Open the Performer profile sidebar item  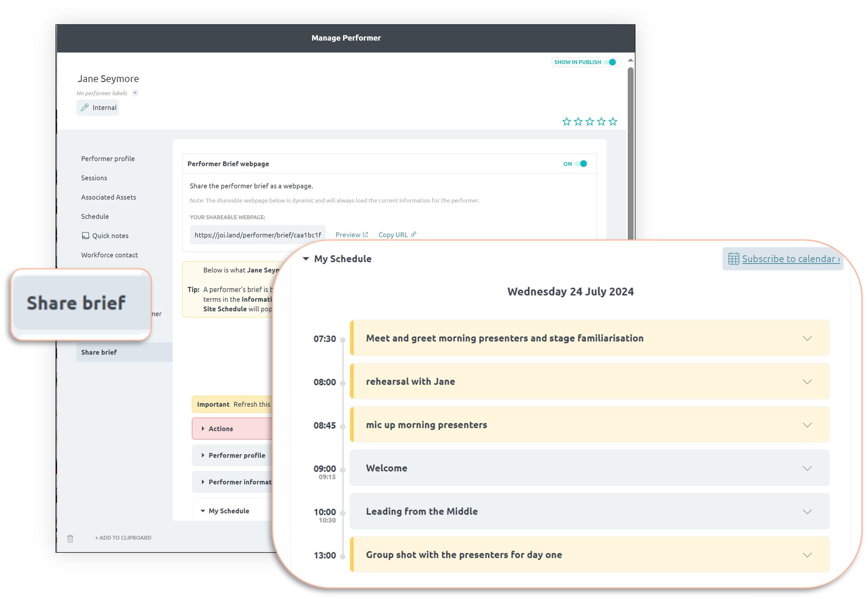click(x=108, y=159)
